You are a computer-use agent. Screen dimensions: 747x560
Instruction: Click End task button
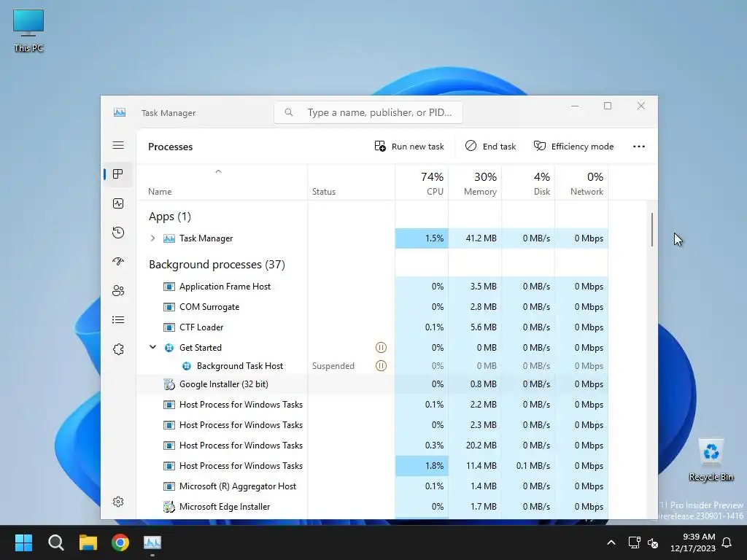tap(490, 146)
